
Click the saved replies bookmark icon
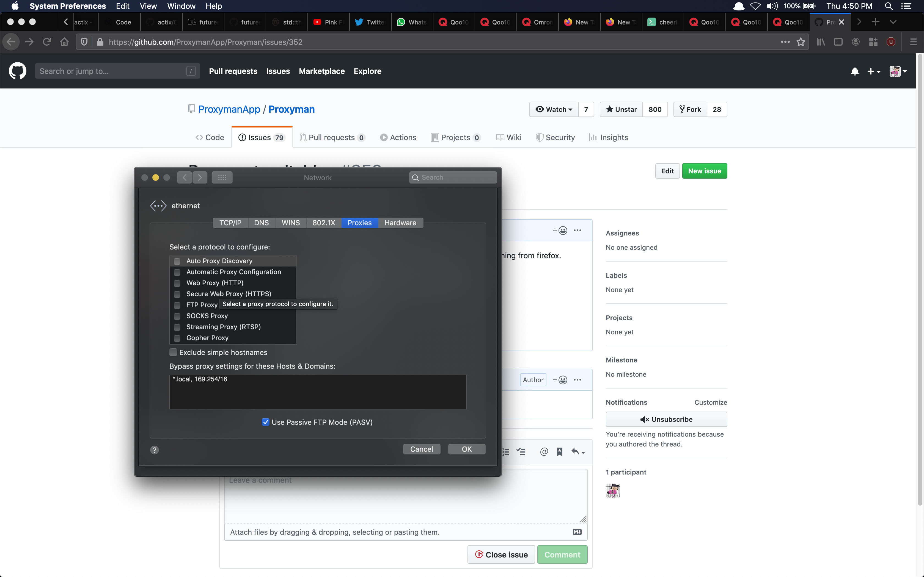pyautogui.click(x=559, y=452)
